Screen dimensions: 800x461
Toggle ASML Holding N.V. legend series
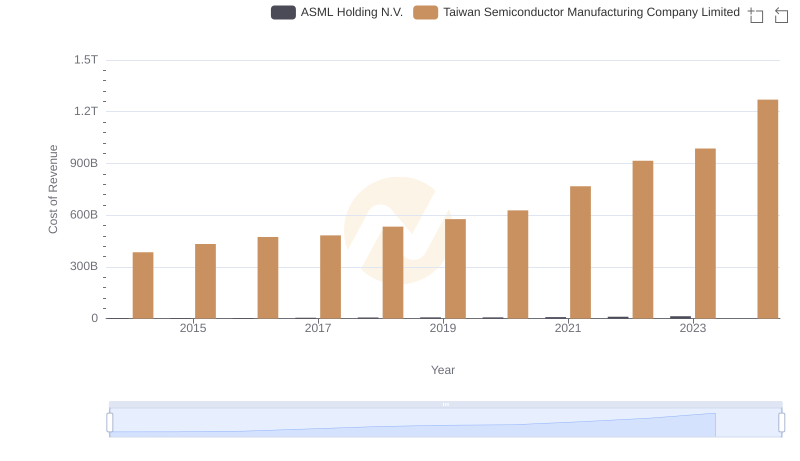337,12
